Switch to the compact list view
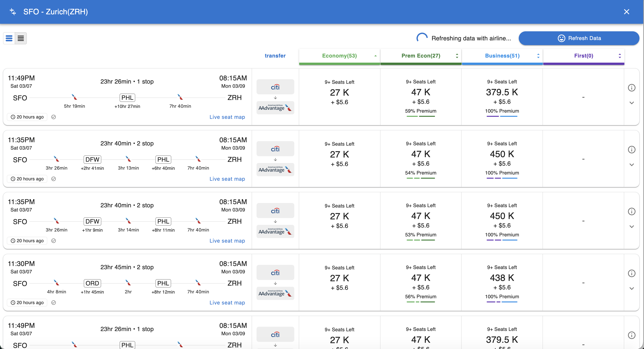 point(21,38)
